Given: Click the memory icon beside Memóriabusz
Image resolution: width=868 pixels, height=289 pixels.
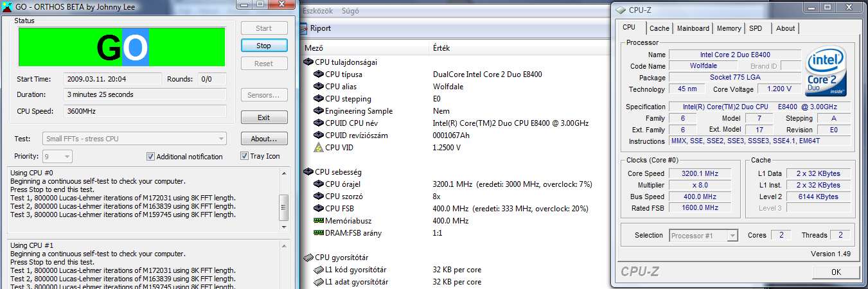Looking at the screenshot, I should [x=319, y=221].
